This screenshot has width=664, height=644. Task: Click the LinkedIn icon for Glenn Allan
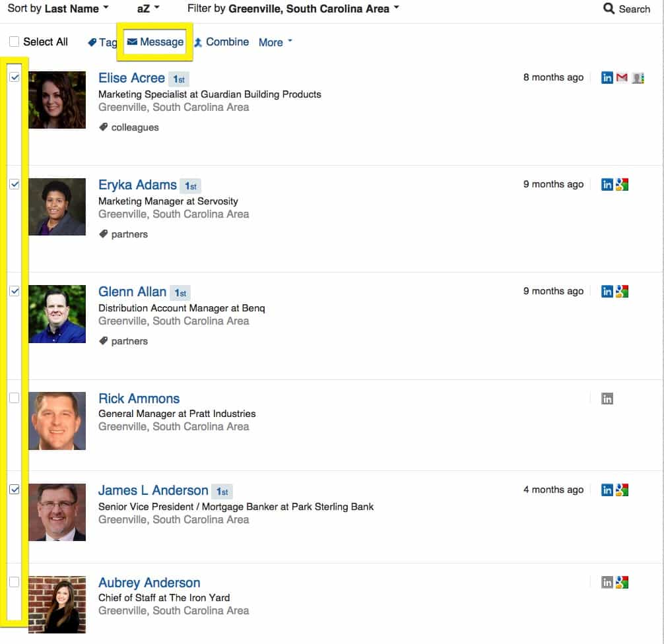click(607, 291)
